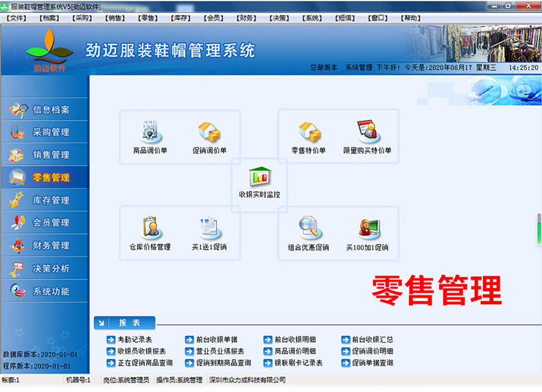The width and height of the screenshot is (542, 392).
Task: Click the 机器号:1 status bar entry
Action: tap(78, 380)
